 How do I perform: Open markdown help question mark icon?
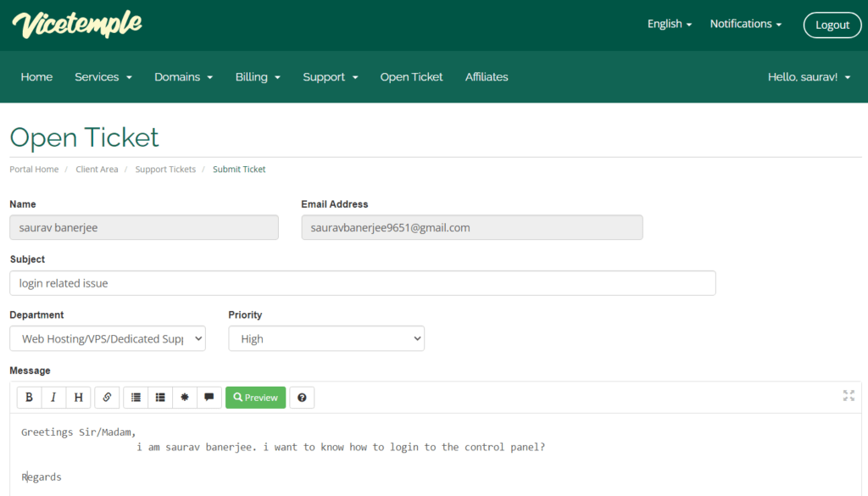click(x=302, y=398)
